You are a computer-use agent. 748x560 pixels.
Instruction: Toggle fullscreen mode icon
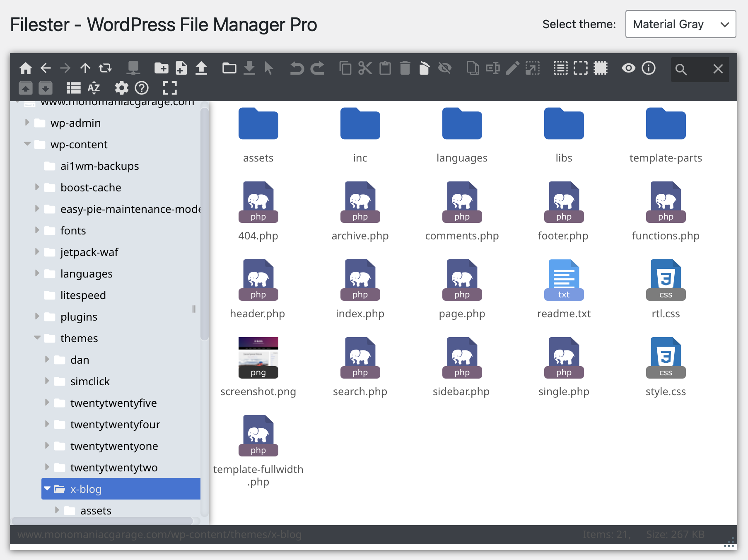tap(170, 88)
